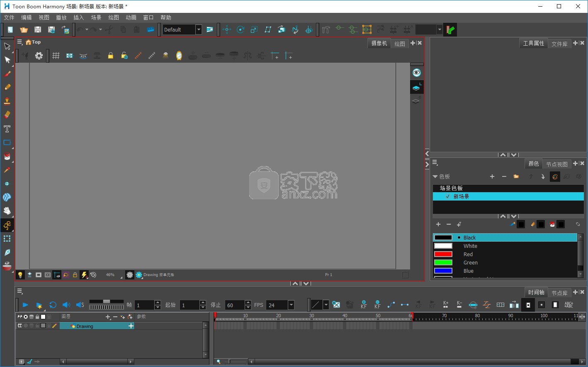Click frame 30 on the timeline ruler
Viewport: 588px width, 367px height.
coord(311,316)
